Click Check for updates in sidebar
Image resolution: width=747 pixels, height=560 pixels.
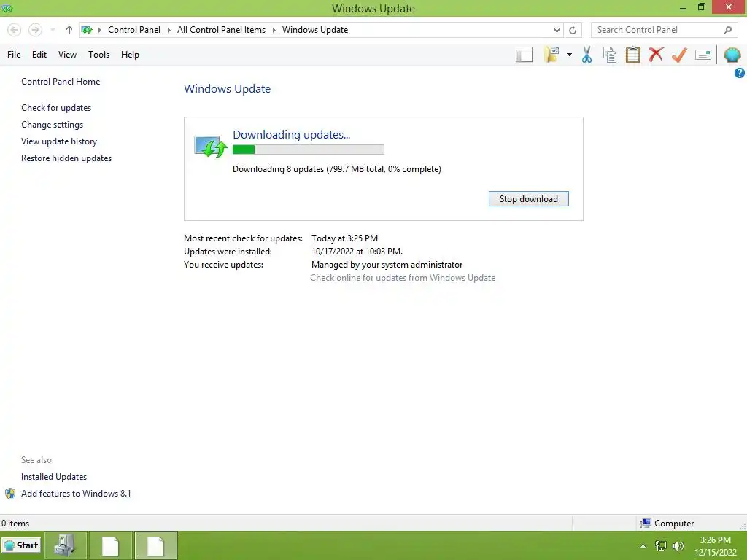pos(56,108)
